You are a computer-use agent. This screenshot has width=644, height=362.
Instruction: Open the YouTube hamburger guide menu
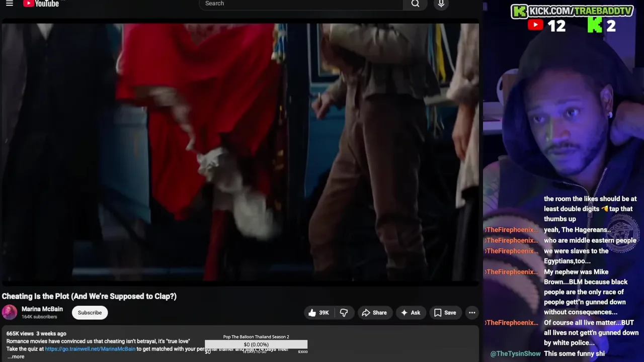(10, 4)
